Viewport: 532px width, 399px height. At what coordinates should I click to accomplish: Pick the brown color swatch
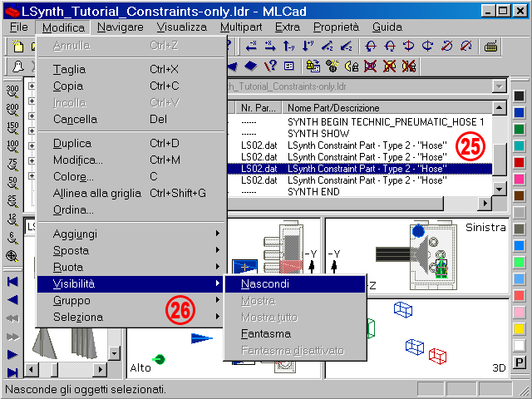click(x=519, y=196)
